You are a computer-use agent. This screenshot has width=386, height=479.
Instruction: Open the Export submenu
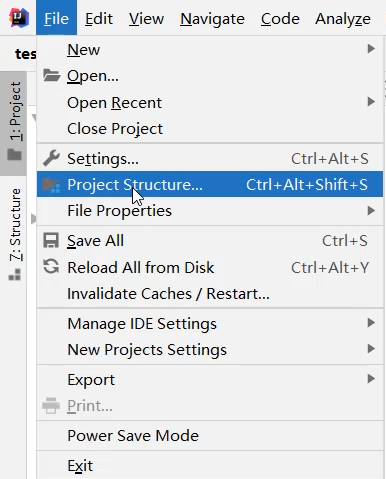(x=210, y=379)
